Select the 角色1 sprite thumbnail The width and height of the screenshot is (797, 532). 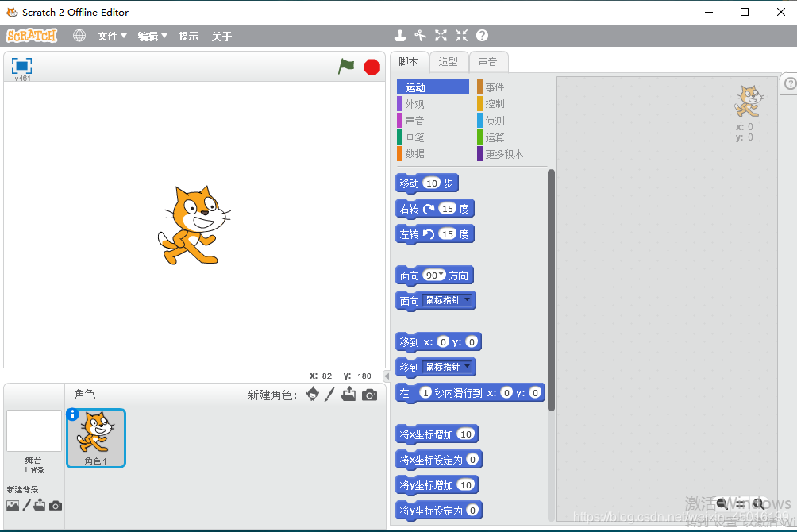click(96, 438)
